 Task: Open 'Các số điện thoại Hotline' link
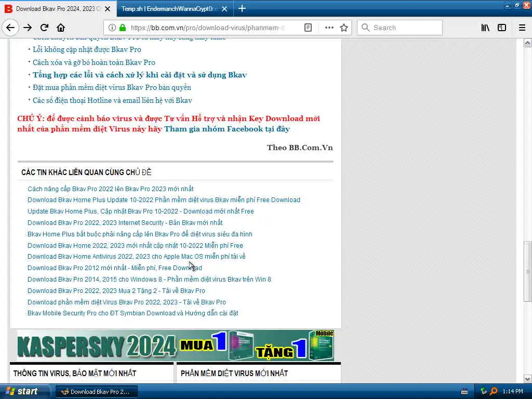point(112,100)
